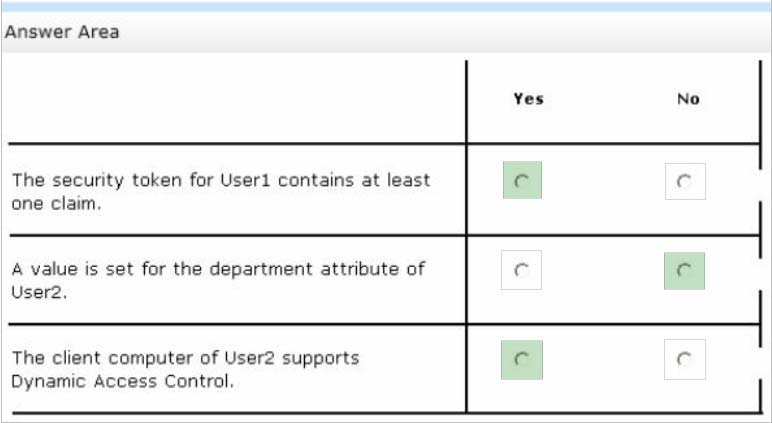Mark Yes for User2 Dynamic Access Control support

[522, 360]
